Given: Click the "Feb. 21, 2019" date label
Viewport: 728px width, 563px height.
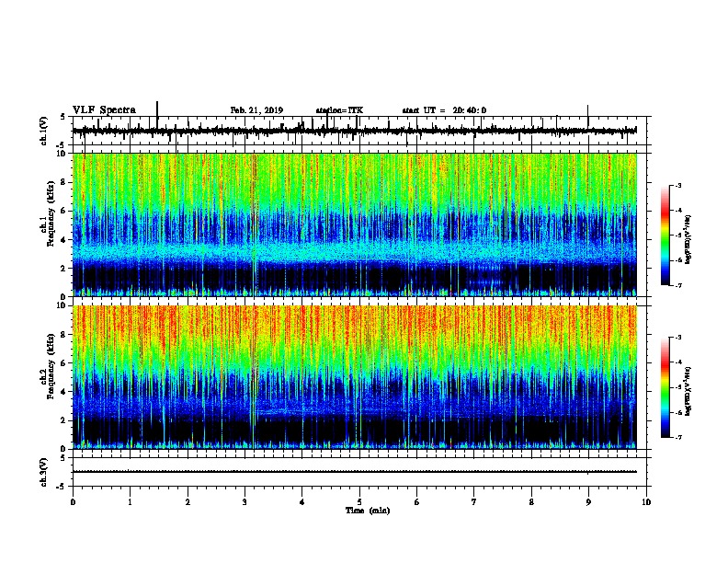Looking at the screenshot, I should click(256, 110).
